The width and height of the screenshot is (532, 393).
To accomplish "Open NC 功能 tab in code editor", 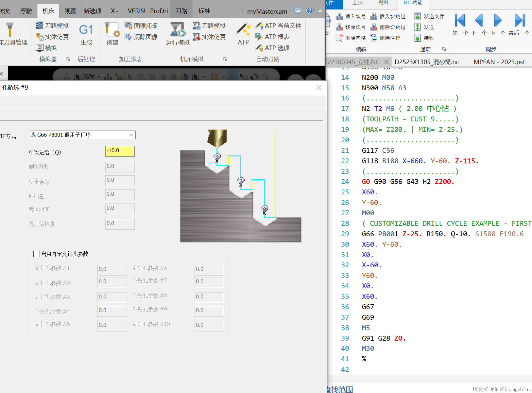I will [x=413, y=3].
